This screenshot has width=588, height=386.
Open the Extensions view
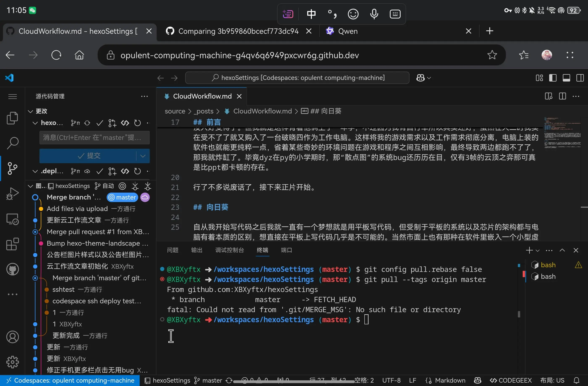click(x=12, y=244)
